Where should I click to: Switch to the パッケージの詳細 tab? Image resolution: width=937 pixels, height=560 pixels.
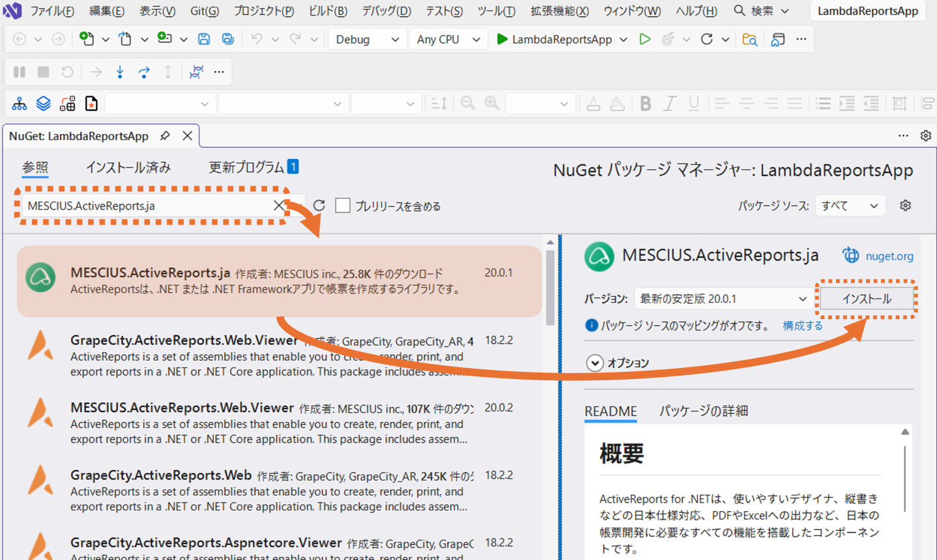tap(704, 411)
